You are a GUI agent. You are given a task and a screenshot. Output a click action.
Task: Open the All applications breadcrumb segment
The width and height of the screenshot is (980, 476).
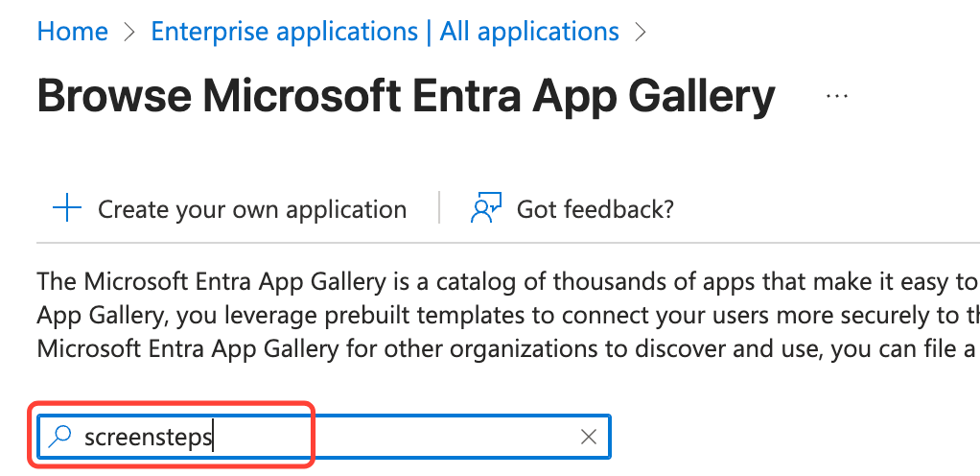pos(529,32)
